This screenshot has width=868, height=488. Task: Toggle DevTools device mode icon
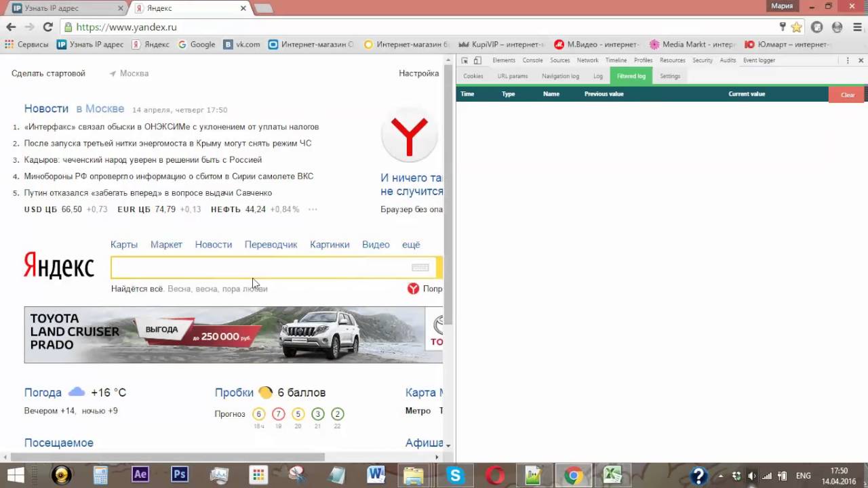(477, 60)
